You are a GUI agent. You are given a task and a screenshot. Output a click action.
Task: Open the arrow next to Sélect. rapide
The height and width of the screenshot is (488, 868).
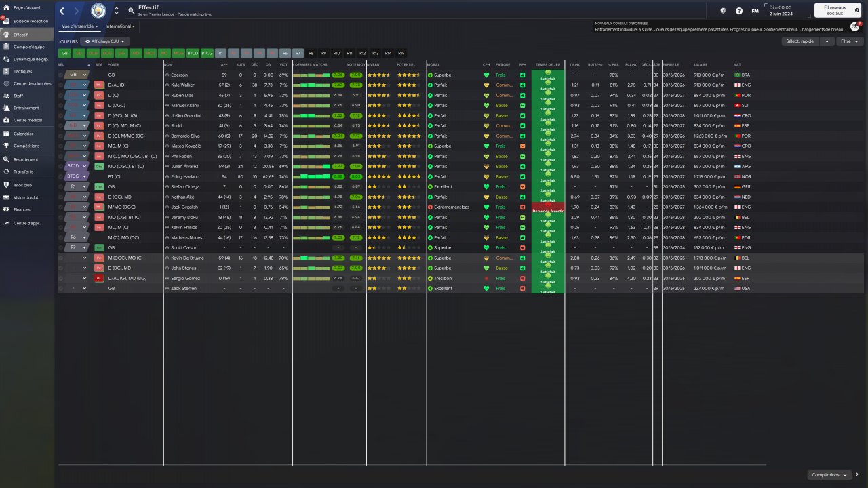point(827,41)
